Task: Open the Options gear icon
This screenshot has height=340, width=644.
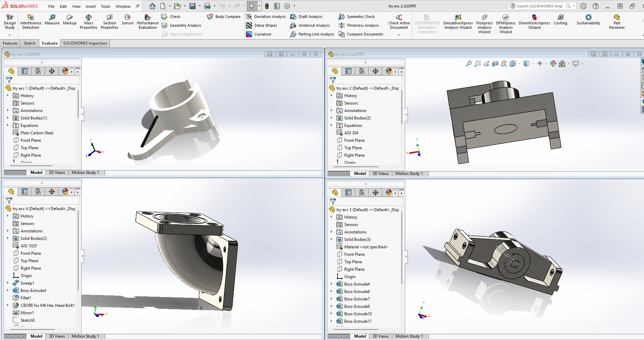Action: 287,6
